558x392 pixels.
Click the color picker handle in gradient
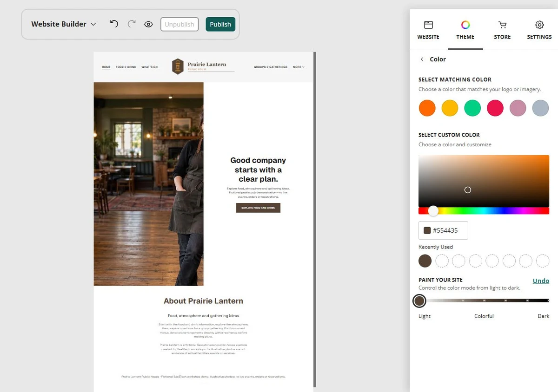468,190
